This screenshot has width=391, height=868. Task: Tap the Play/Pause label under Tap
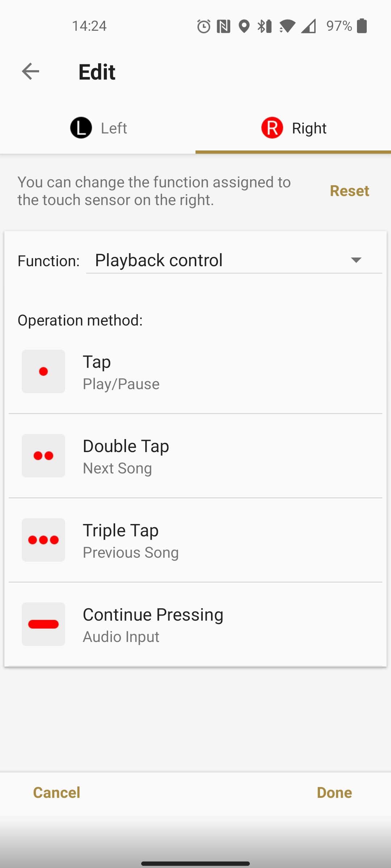(x=121, y=384)
